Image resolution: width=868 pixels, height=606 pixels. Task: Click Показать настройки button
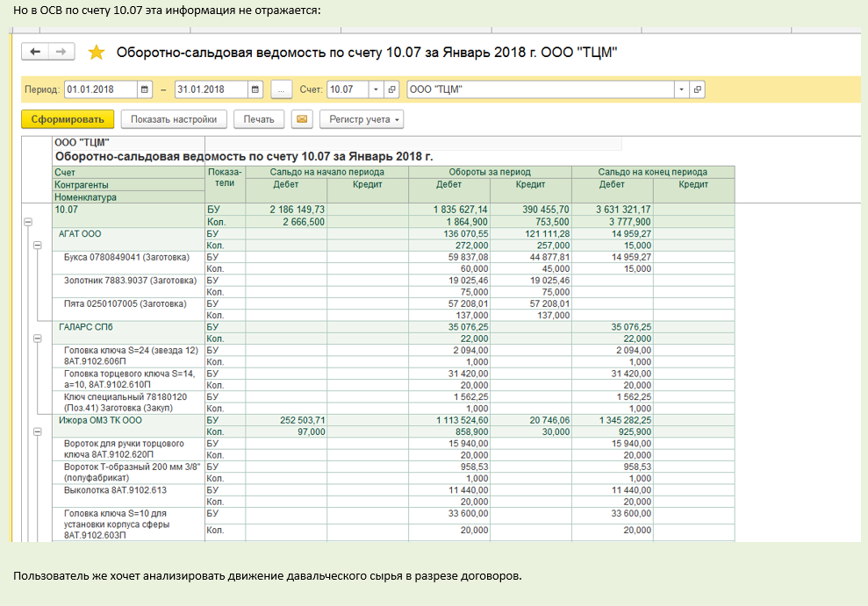[174, 119]
